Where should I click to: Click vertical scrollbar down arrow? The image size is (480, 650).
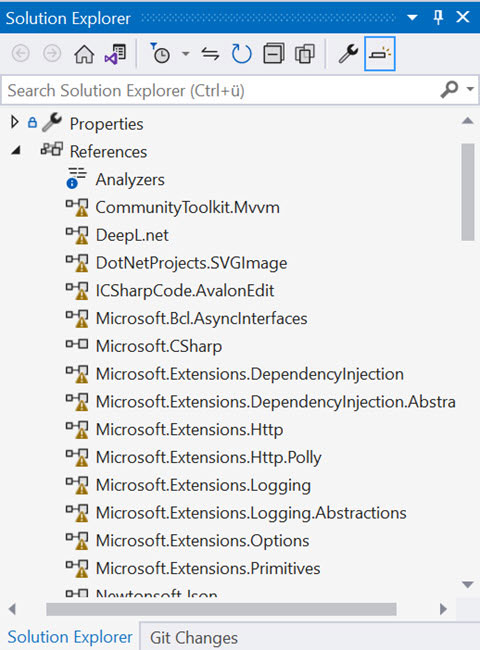tap(468, 585)
